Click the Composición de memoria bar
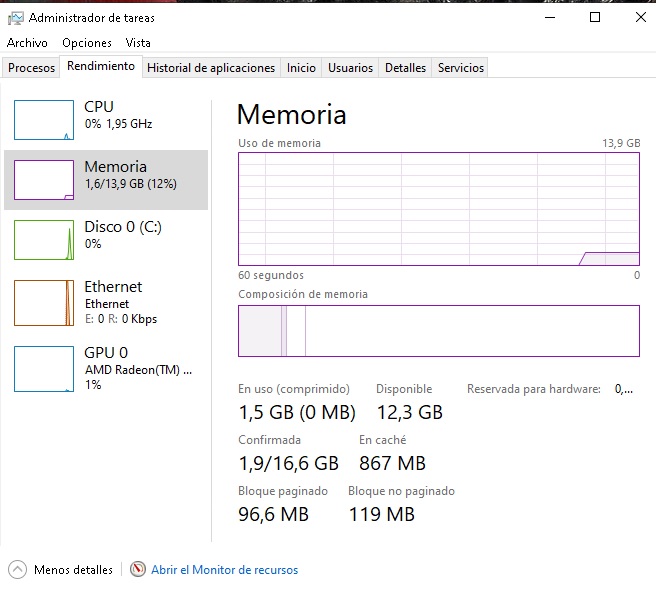656x589 pixels. (439, 331)
